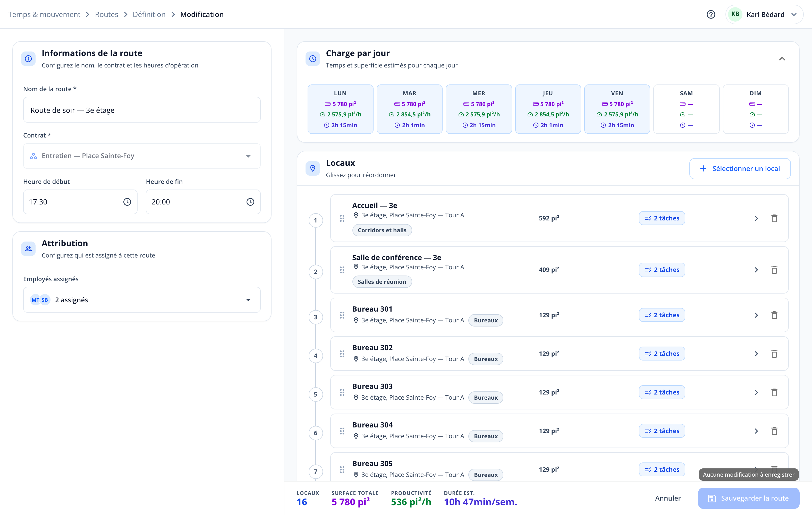The height and width of the screenshot is (515, 812).
Task: Open the help question mark icon
Action: tap(711, 14)
